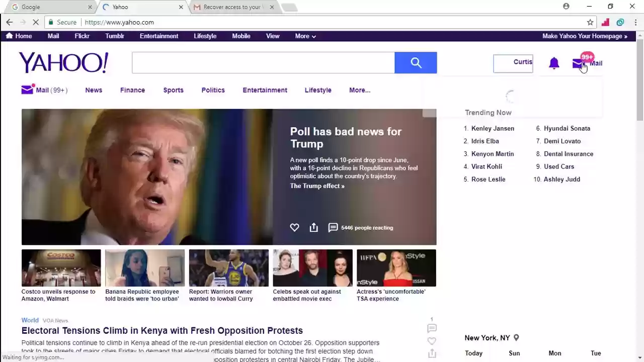Open the Kenley Jansen trending item
Viewport: 644px width, 362px height.
pyautogui.click(x=493, y=128)
